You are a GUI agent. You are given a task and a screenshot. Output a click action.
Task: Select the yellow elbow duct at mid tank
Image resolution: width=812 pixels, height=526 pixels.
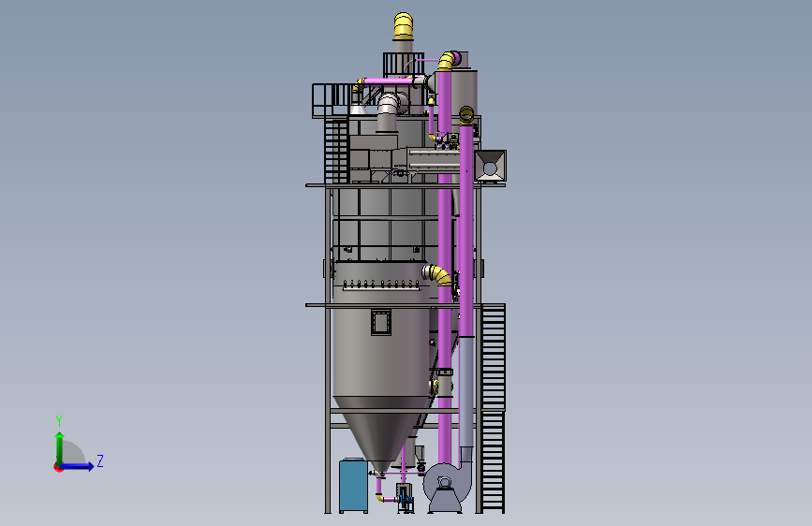click(x=437, y=274)
